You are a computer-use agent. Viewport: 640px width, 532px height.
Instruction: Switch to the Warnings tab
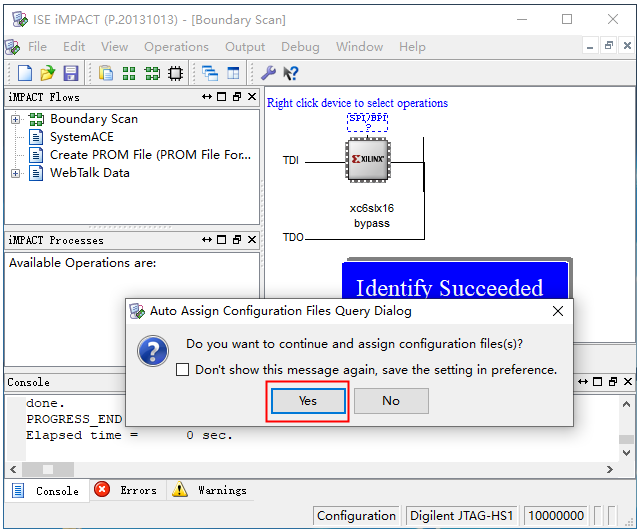[x=209, y=490]
